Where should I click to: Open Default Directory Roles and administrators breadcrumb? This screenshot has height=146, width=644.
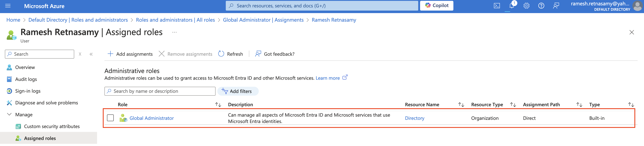click(x=78, y=20)
